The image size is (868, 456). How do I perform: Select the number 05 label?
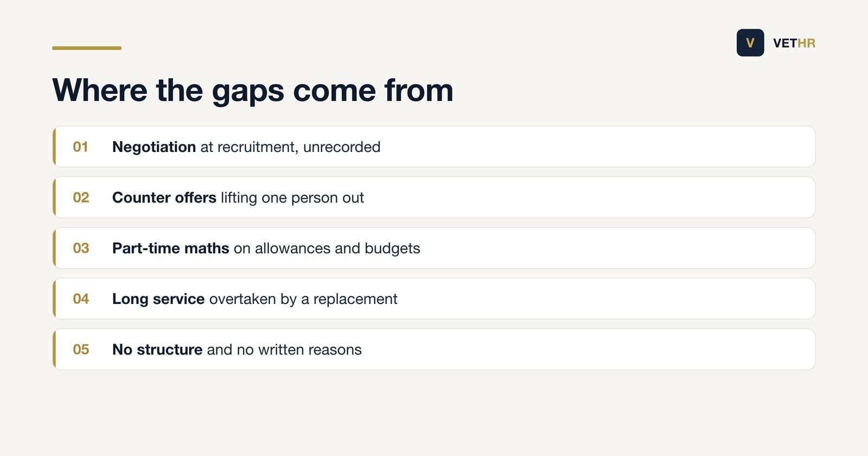click(81, 350)
